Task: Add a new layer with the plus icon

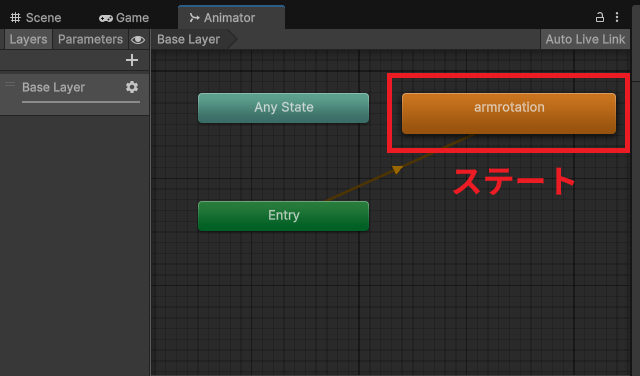Action: coord(132,60)
